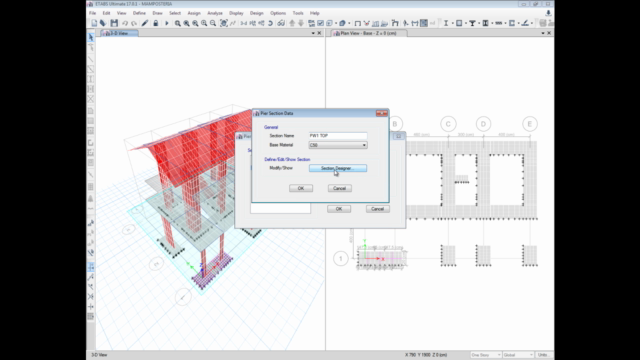Screen dimensions: 640x360
Task: Click the Zoom In magnifier with plus
Action: 204,23
